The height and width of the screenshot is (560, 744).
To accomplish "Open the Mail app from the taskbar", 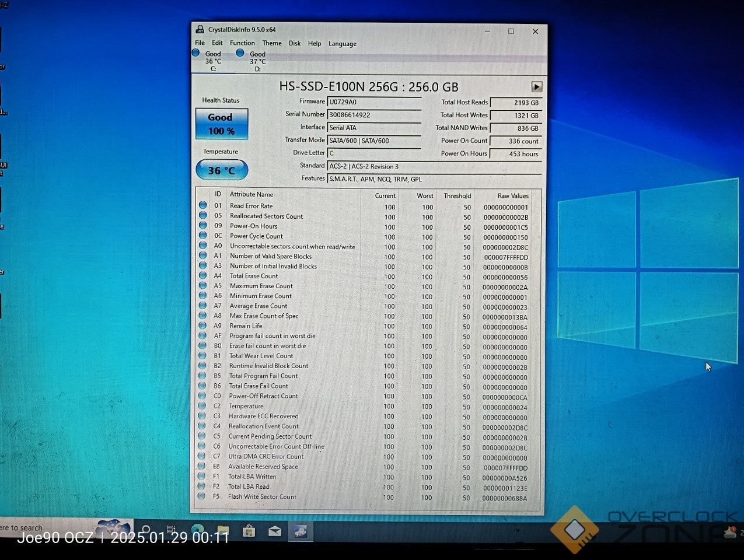I will (275, 531).
